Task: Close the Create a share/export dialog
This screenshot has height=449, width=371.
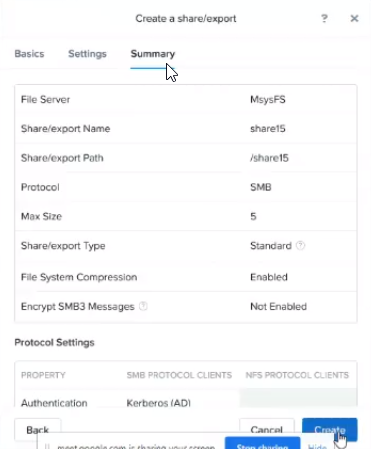Action: click(x=354, y=18)
